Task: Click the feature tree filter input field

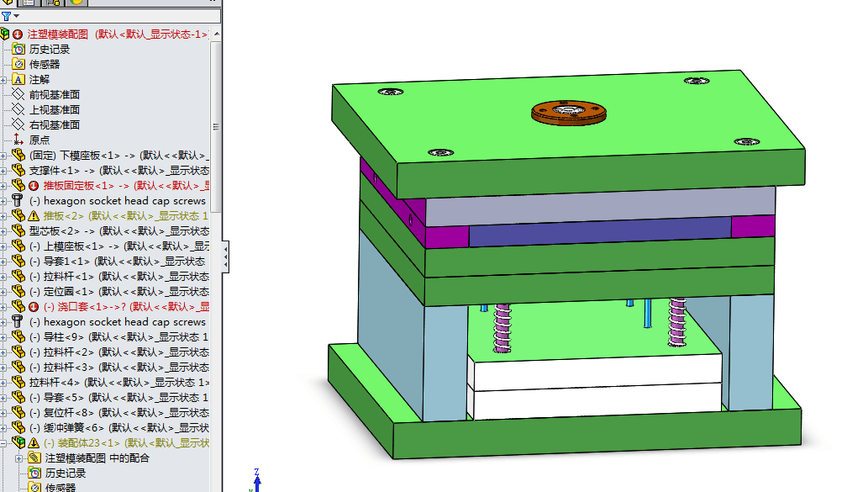Action: coord(121,16)
